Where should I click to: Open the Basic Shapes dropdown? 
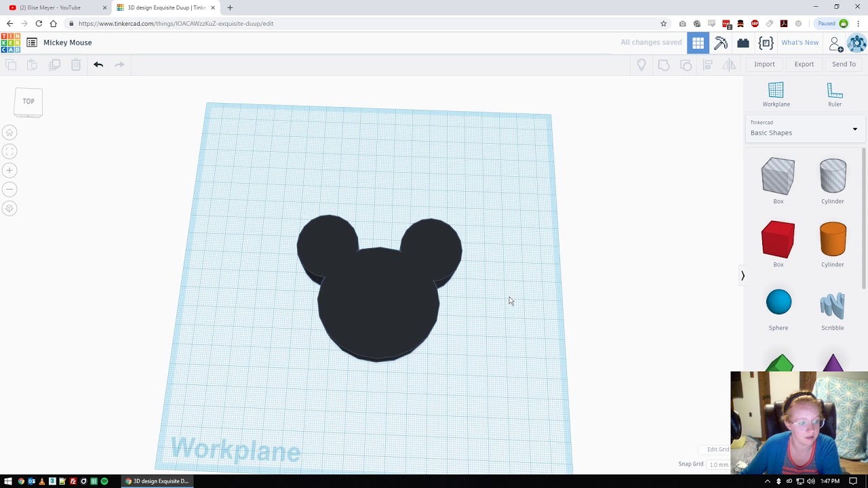point(804,129)
